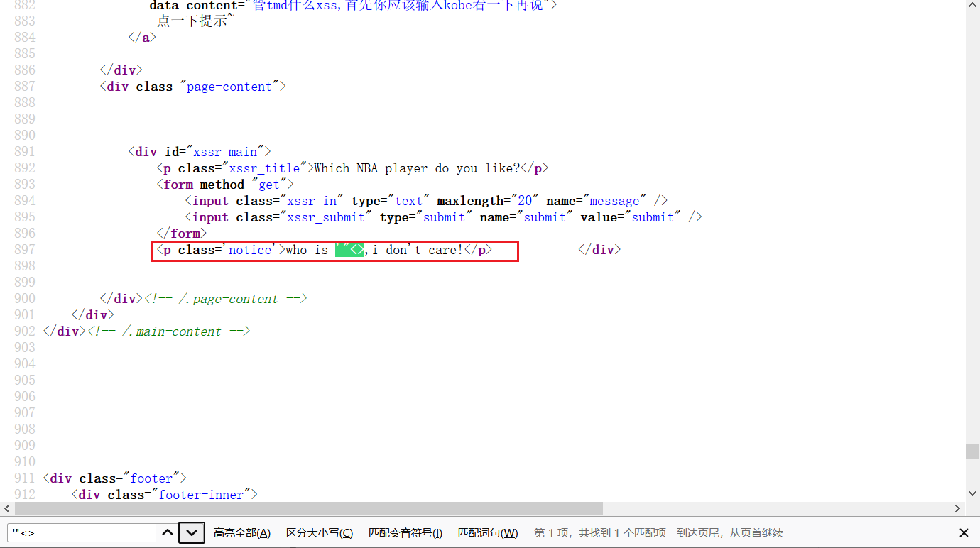Click the "xssr_main" id value
The image size is (980, 548).
[x=225, y=152]
